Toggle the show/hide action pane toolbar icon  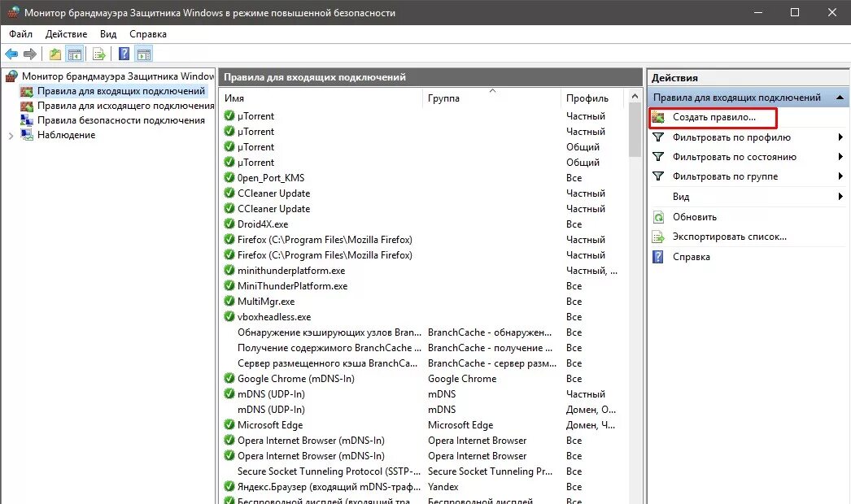pos(144,54)
